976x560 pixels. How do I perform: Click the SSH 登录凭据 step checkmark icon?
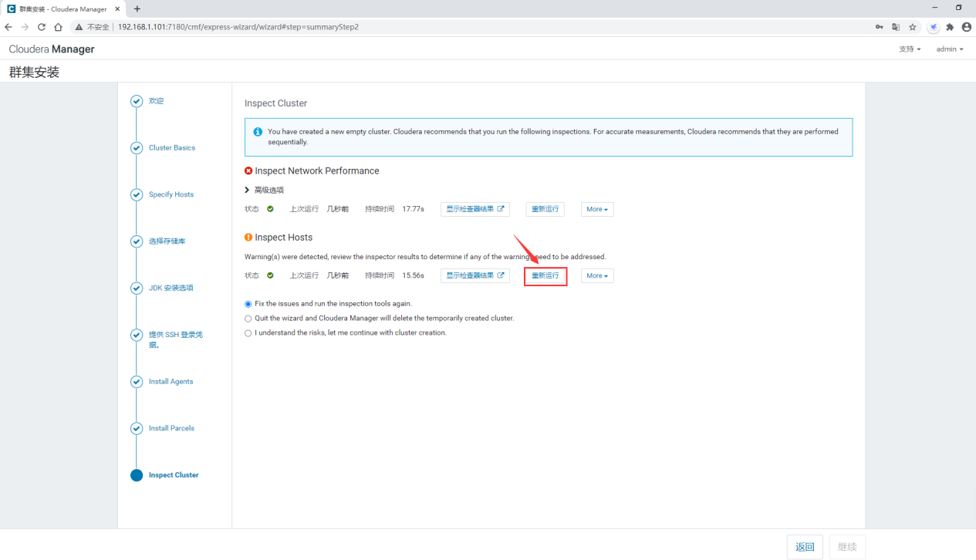pyautogui.click(x=137, y=335)
